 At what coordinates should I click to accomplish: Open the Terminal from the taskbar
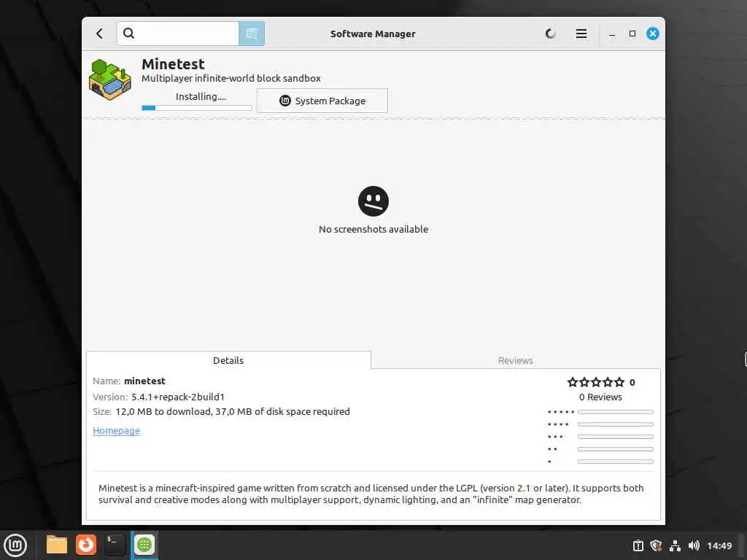click(115, 545)
